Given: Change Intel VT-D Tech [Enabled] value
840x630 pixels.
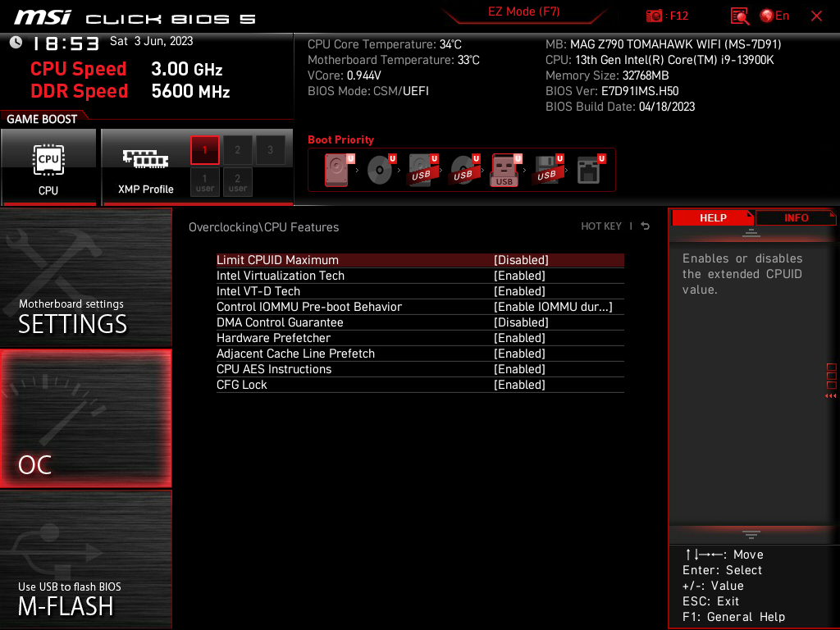Looking at the screenshot, I should 519,291.
